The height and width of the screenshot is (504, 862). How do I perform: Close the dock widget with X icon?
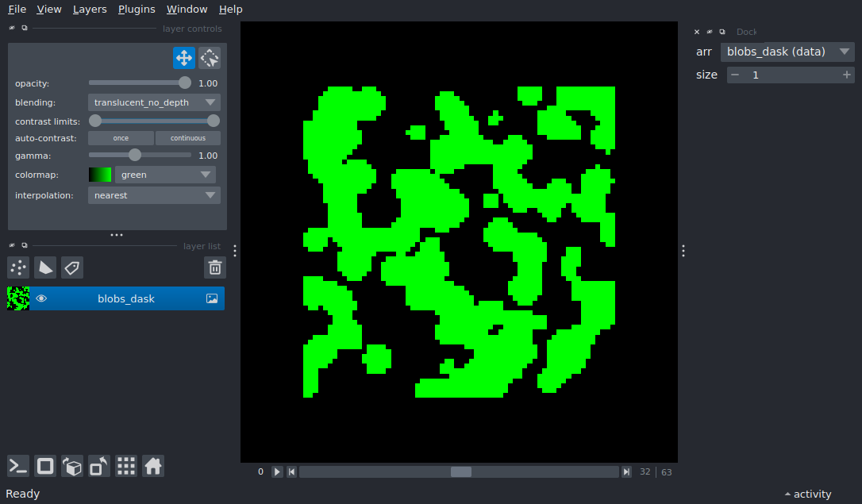(x=697, y=32)
